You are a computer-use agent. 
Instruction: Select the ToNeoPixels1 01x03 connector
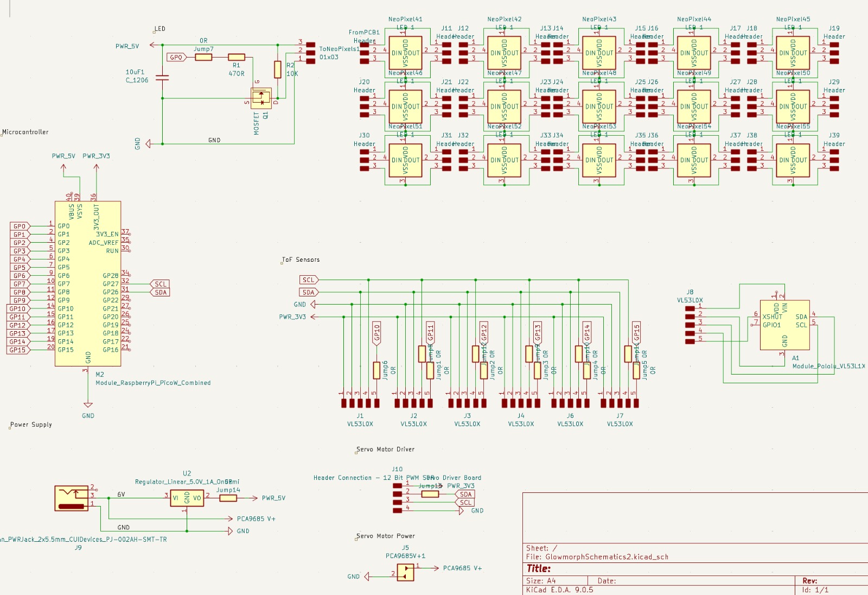click(310, 53)
